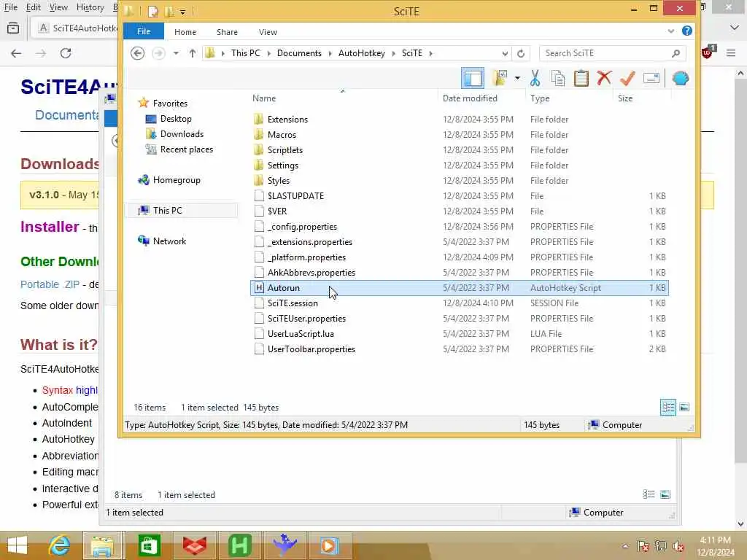The image size is (747, 560).
Task: Go up one folder level arrow
Action: (192, 53)
